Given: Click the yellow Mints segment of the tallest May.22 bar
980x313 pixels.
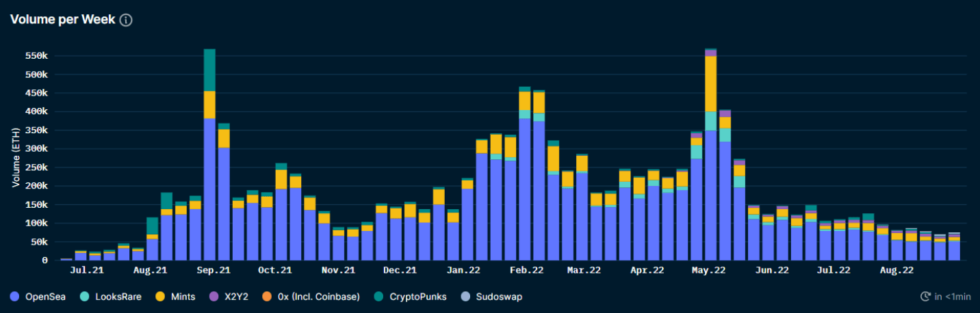Looking at the screenshot, I should coord(710,83).
